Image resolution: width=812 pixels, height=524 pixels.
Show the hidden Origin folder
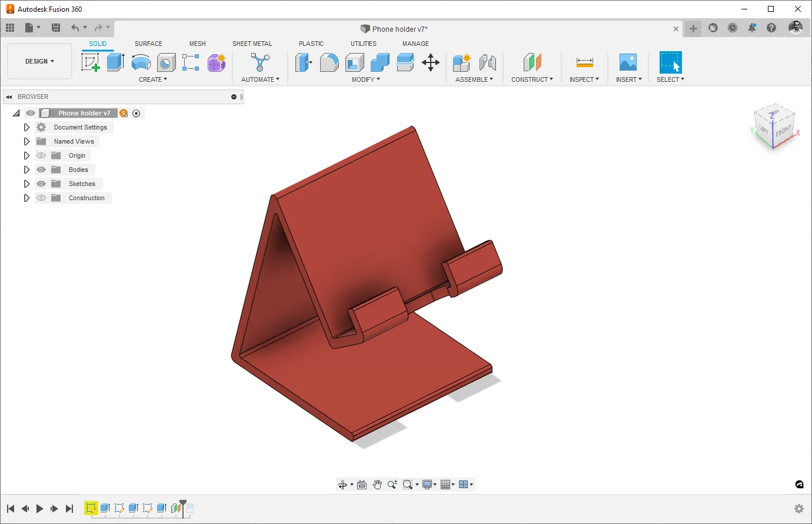tap(41, 155)
